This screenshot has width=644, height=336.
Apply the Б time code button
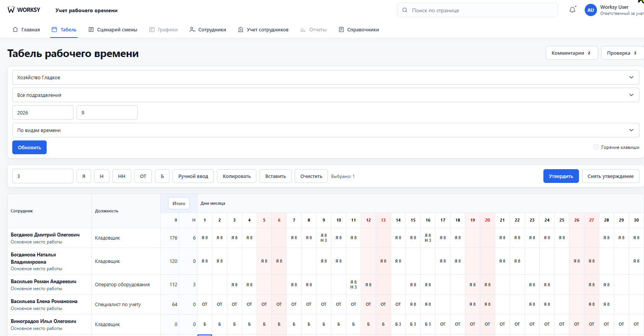click(162, 176)
